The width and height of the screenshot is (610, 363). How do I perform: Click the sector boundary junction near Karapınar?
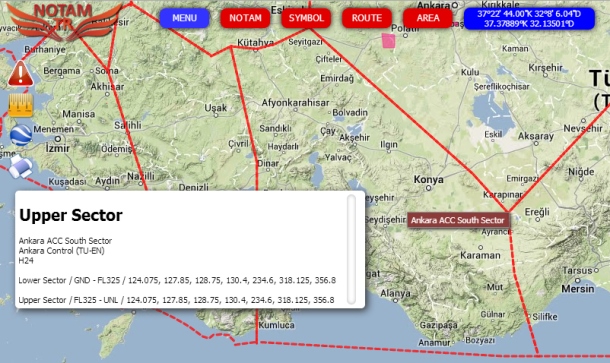click(x=509, y=212)
